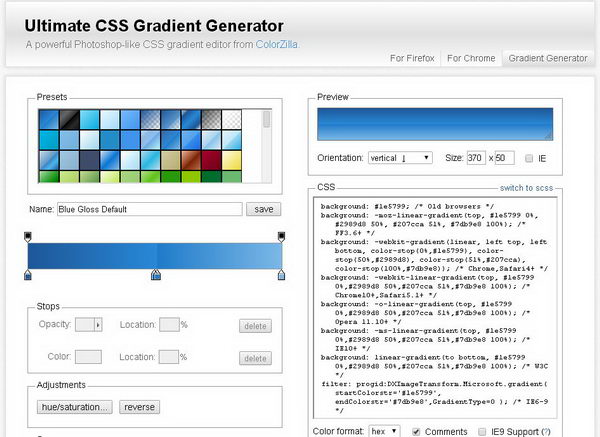Click the 'Ultimate CSS Gradient Generator' heading
The height and width of the screenshot is (437, 600).
(154, 26)
